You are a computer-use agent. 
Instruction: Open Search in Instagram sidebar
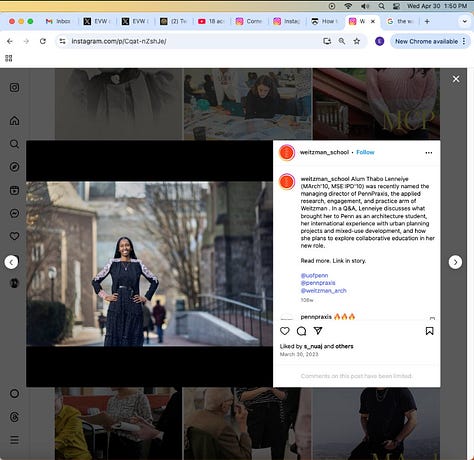click(x=14, y=144)
